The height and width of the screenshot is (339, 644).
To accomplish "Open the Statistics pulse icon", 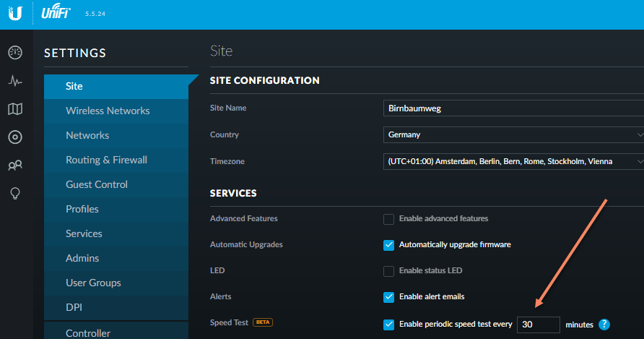I will (15, 81).
